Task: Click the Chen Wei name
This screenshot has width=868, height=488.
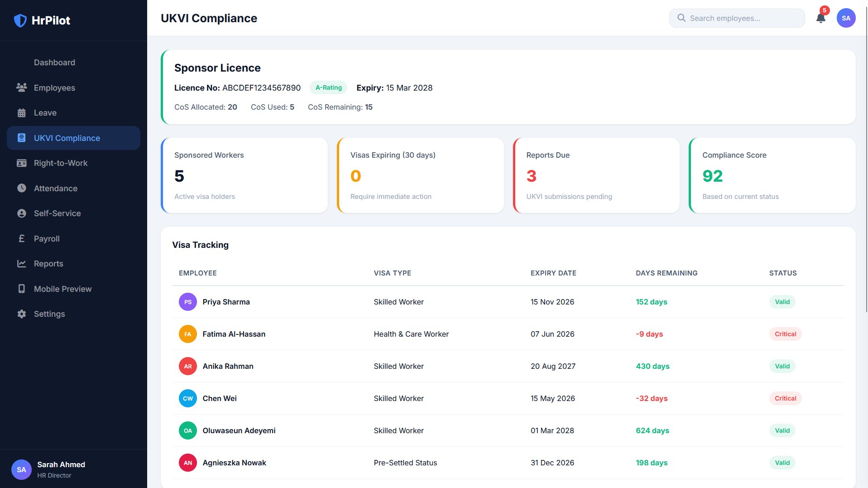Action: (x=220, y=398)
